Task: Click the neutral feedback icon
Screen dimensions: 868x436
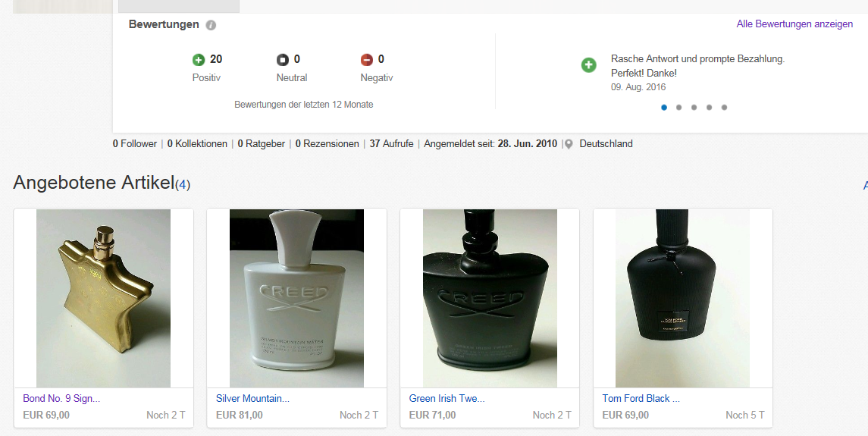Action: click(282, 60)
